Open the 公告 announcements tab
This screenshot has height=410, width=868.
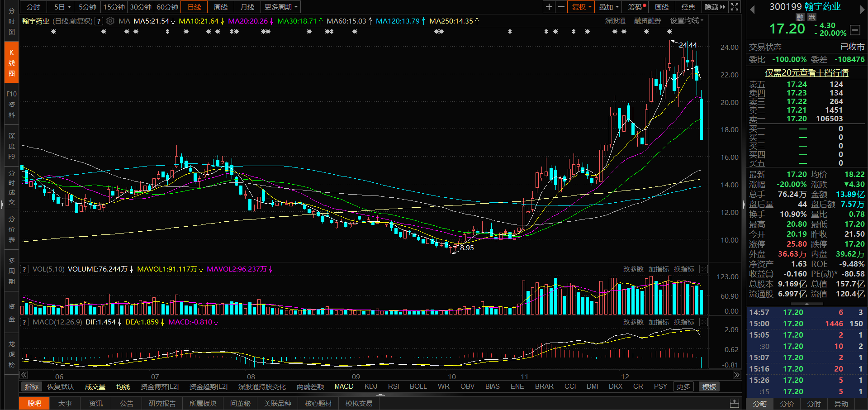click(127, 403)
